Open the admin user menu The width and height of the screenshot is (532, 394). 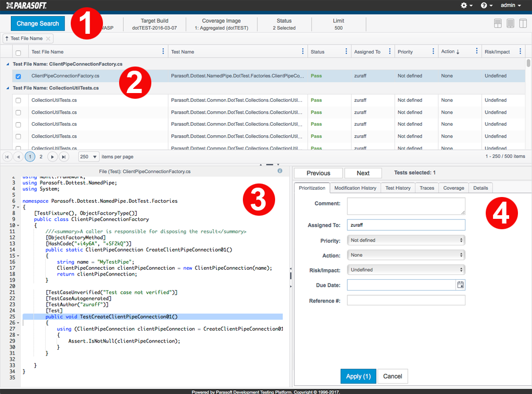pyautogui.click(x=511, y=5)
